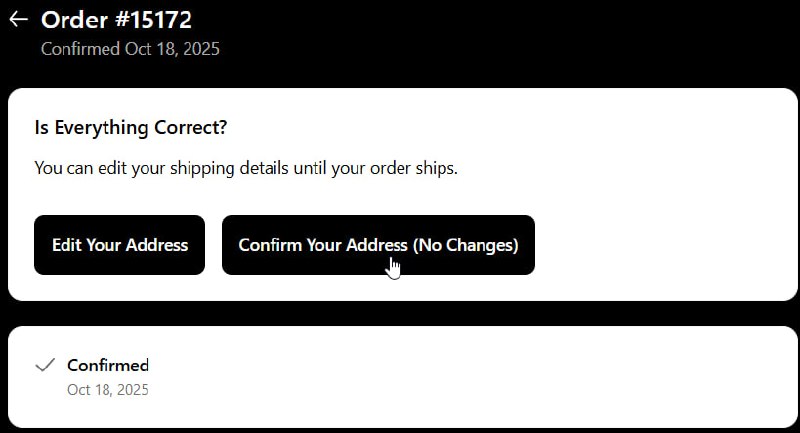Go back using the left arrow
Screen dimensions: 800x433
[x=18, y=20]
